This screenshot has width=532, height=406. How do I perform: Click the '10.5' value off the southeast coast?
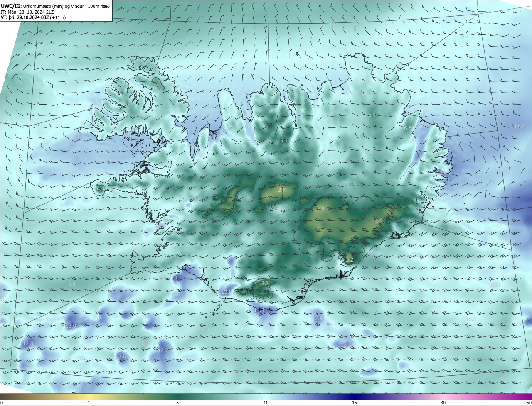pos(416,254)
